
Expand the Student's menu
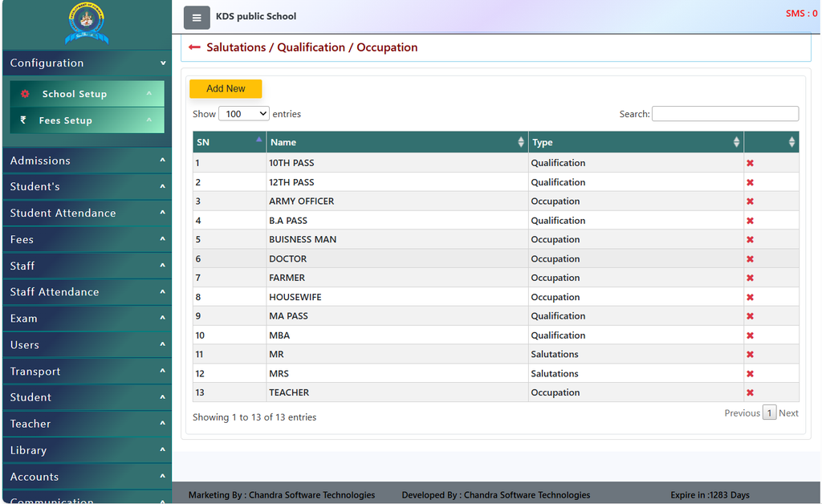click(x=87, y=186)
